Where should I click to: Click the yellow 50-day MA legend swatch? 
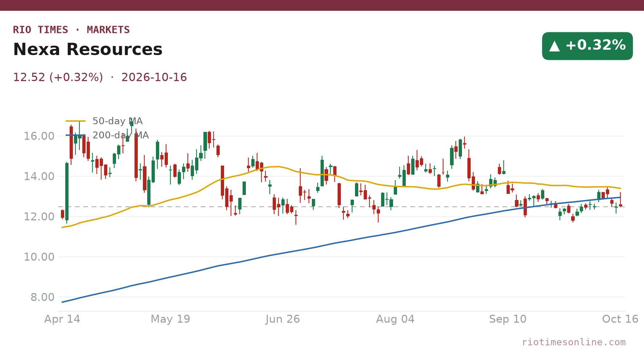pyautogui.click(x=76, y=121)
